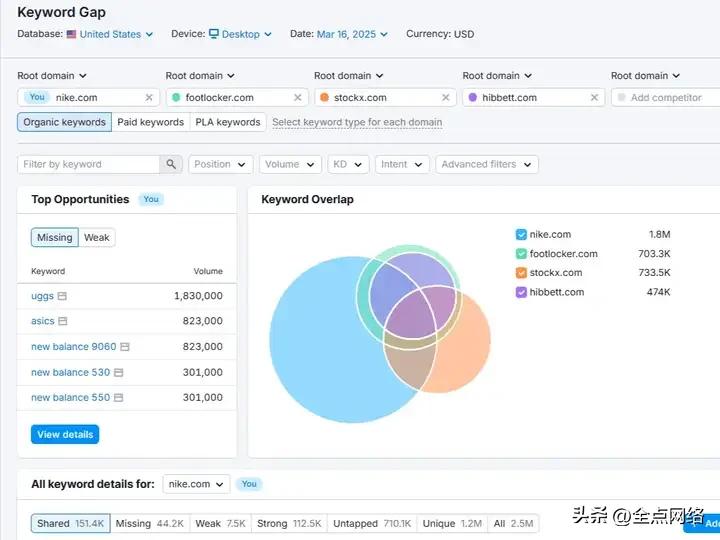Open the nike.com keyword details dropdown
This screenshot has height=540, width=720.
196,484
